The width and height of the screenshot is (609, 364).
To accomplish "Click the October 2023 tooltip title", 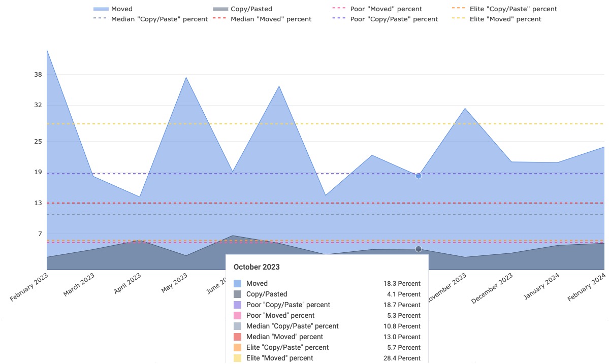I will pos(257,267).
